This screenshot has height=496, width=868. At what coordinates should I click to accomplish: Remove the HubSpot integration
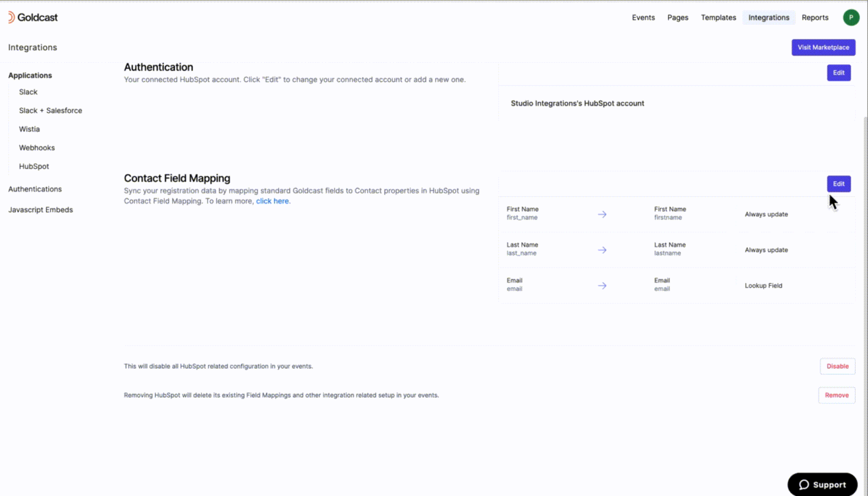837,395
